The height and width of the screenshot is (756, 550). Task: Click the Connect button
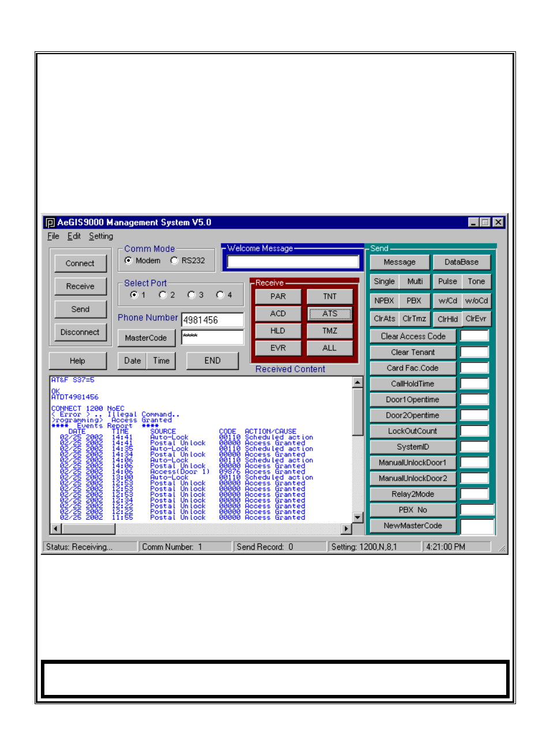click(x=80, y=263)
